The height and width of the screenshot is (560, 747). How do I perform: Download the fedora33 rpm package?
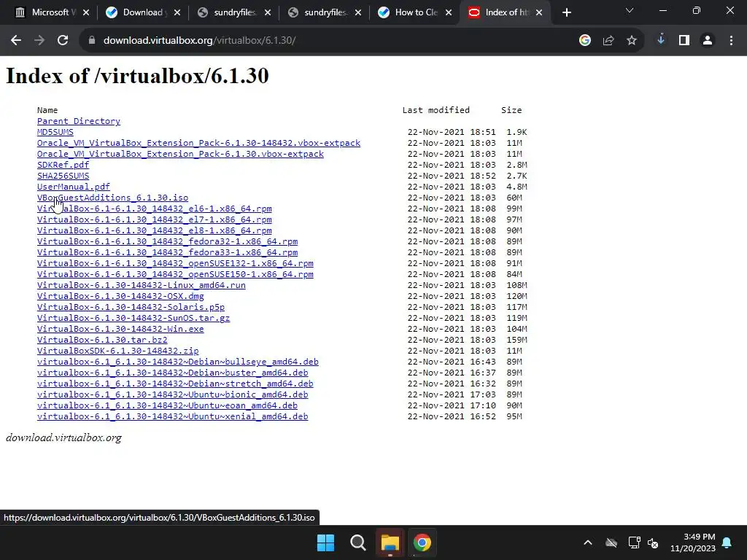167,253
